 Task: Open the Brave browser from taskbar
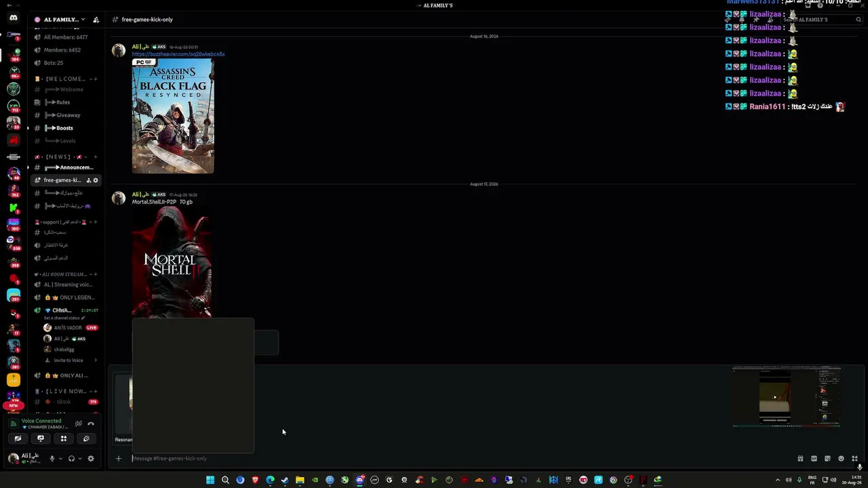(255, 480)
